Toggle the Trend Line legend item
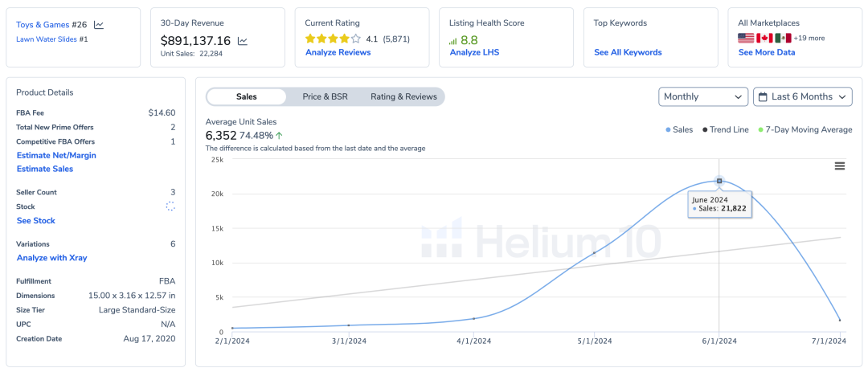868x372 pixels. (x=726, y=129)
